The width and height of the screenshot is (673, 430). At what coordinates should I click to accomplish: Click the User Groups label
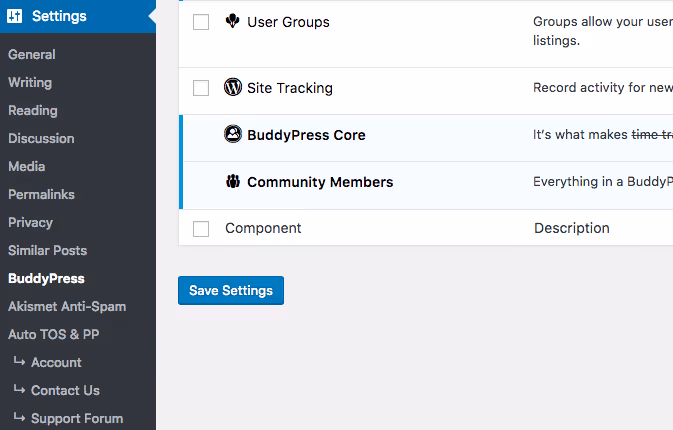[288, 22]
